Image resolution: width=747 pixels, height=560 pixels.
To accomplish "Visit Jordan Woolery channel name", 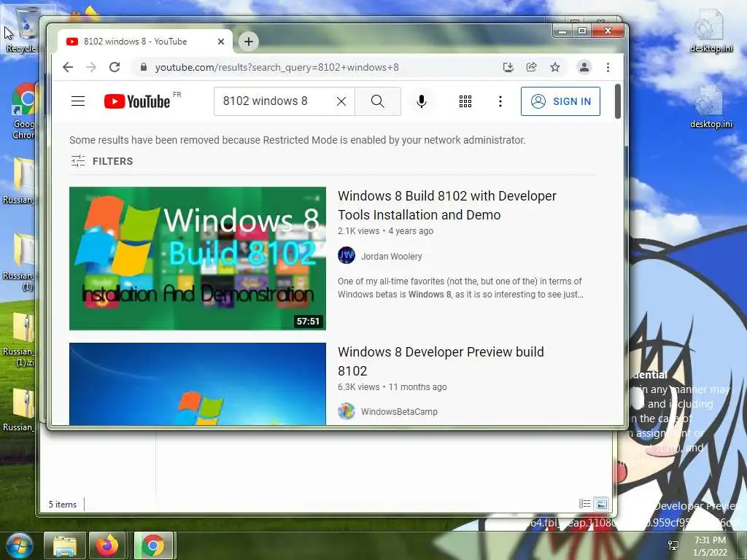I will pyautogui.click(x=392, y=256).
